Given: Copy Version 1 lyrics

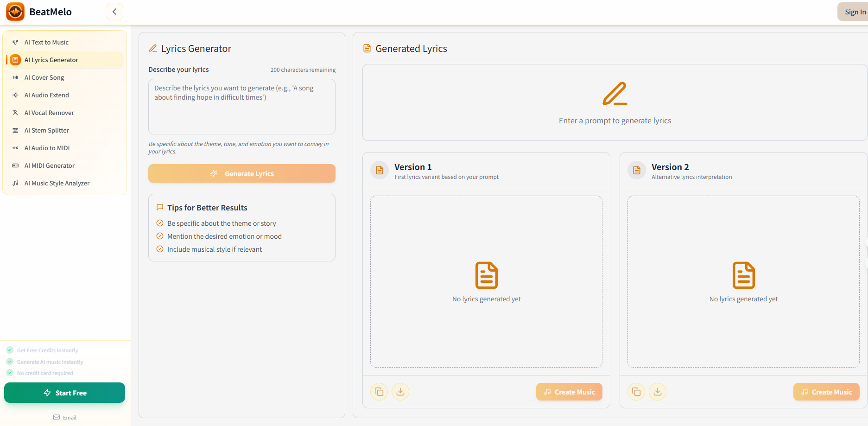Looking at the screenshot, I should coord(379,392).
